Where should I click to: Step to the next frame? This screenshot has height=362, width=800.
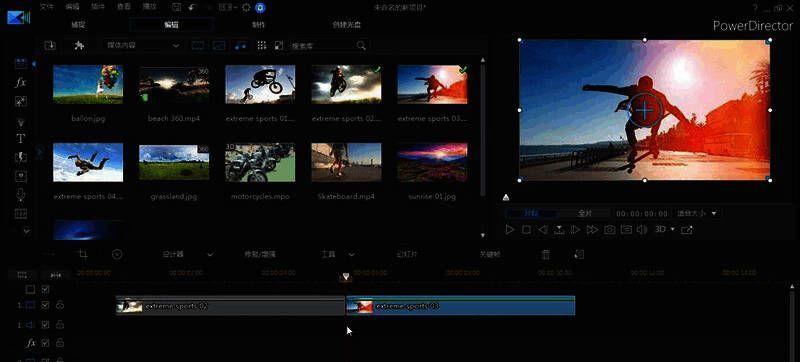[x=576, y=229]
